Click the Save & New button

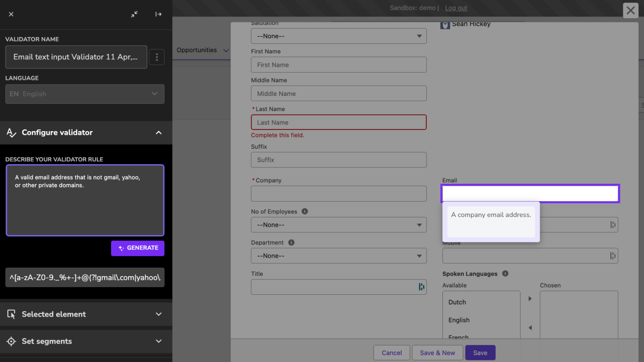437,353
